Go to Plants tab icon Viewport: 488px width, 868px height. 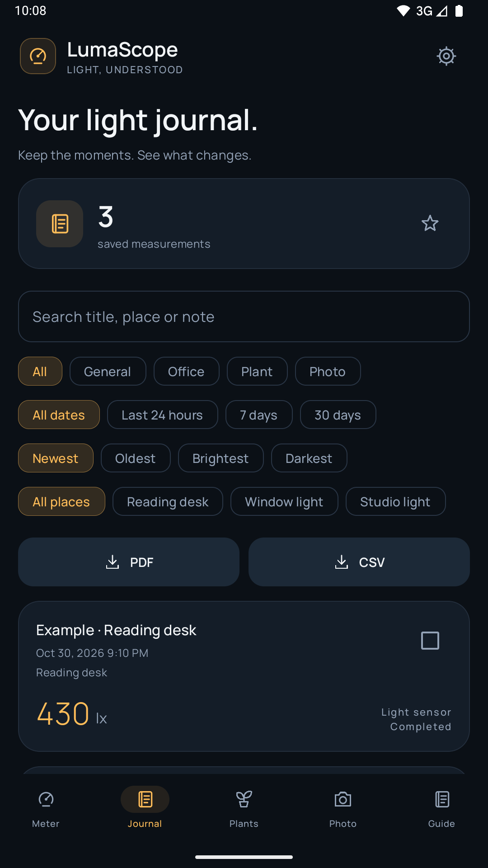(244, 799)
